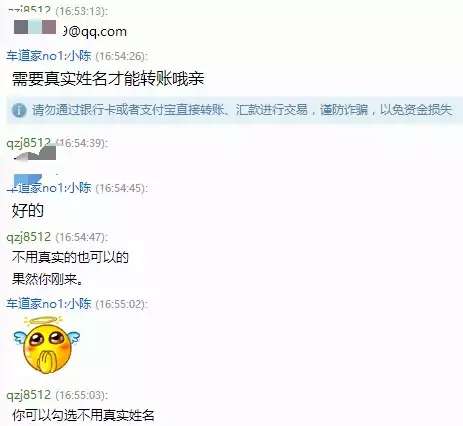
Task: Click username qzj8512 at 16:54:47
Action: (x=29, y=237)
